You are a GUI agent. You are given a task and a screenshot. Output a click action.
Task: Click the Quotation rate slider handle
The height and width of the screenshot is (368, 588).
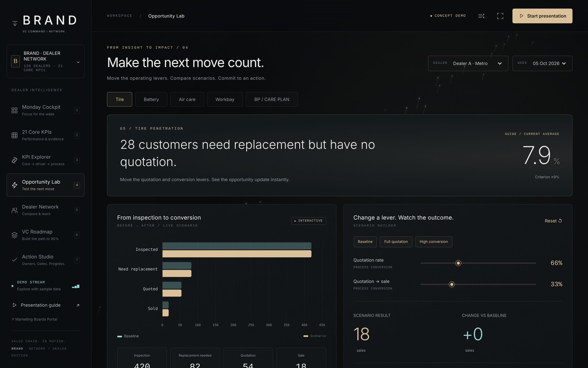(x=458, y=263)
